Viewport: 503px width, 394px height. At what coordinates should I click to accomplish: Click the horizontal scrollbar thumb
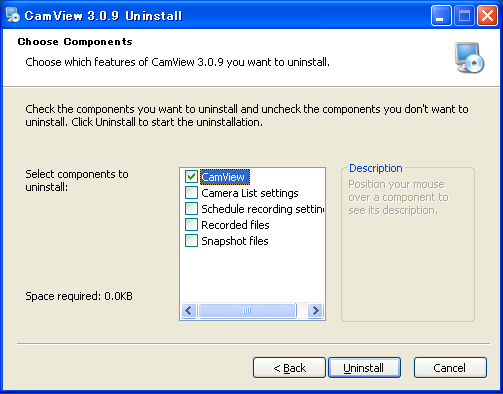(247, 311)
